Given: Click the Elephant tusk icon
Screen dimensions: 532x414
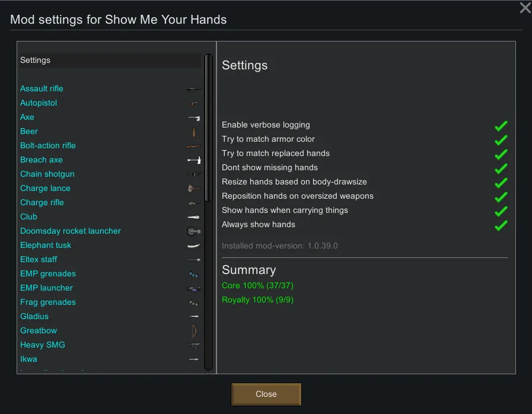Looking at the screenshot, I should pos(193,246).
